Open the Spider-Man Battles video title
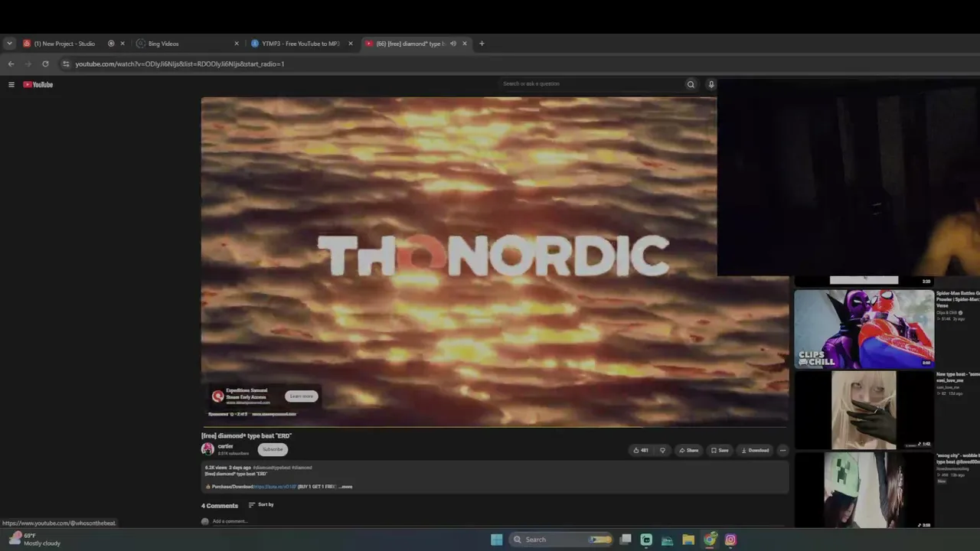The image size is (980, 551). pyautogui.click(x=958, y=299)
